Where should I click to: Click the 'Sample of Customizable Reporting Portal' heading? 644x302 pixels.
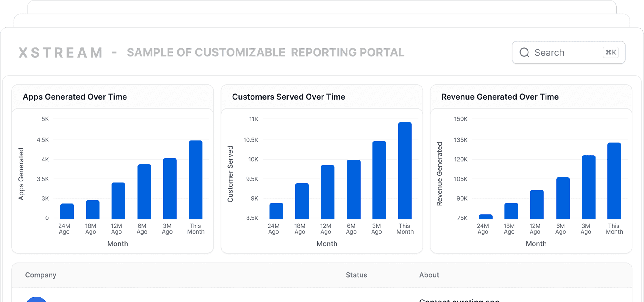(265, 52)
